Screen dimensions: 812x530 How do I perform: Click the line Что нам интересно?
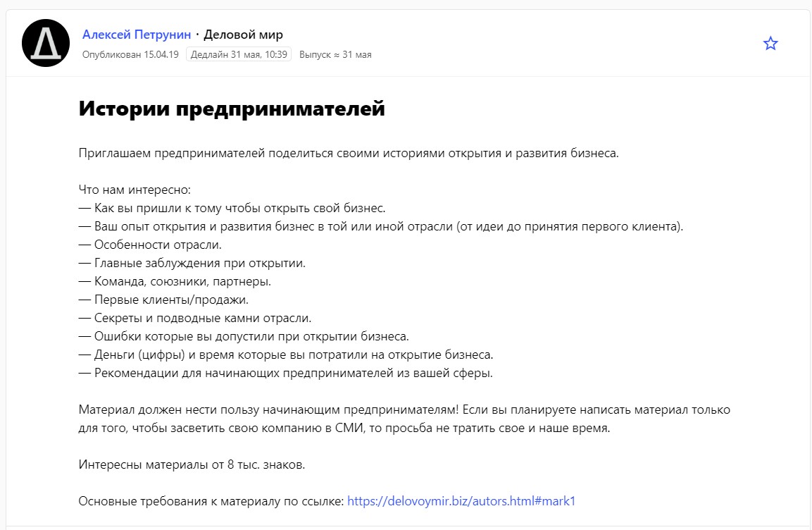(x=135, y=190)
